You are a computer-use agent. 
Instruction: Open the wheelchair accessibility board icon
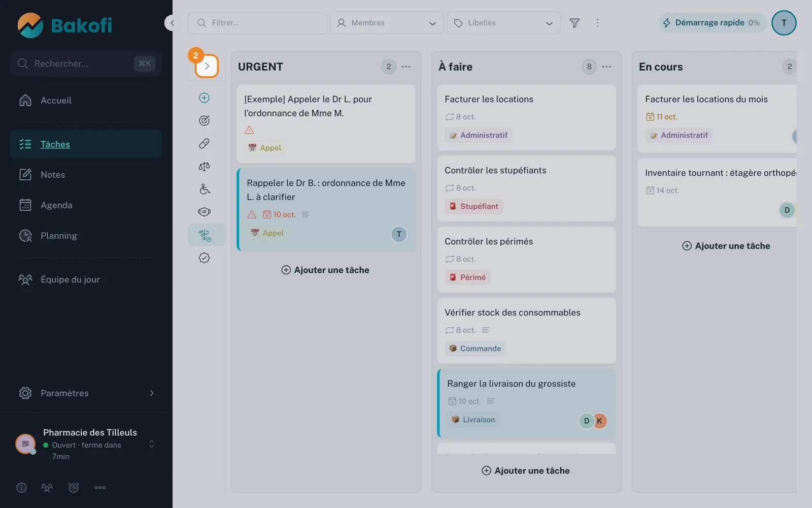tap(204, 189)
